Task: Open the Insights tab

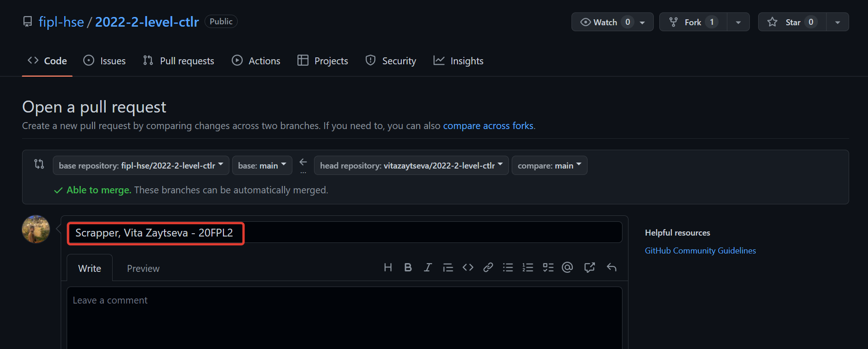Action: (x=458, y=61)
